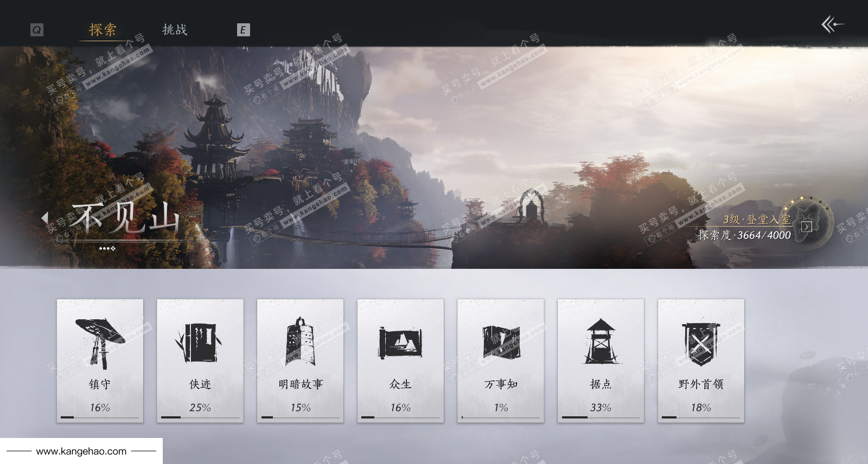Switch to the 探索 tab
868x464 pixels.
(x=103, y=30)
